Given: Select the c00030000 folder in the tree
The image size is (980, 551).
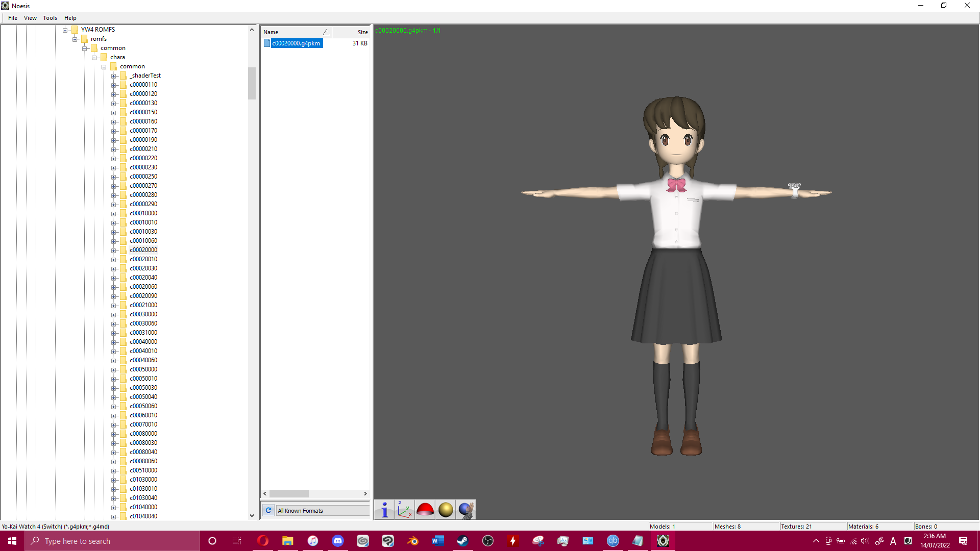Looking at the screenshot, I should tap(143, 314).
